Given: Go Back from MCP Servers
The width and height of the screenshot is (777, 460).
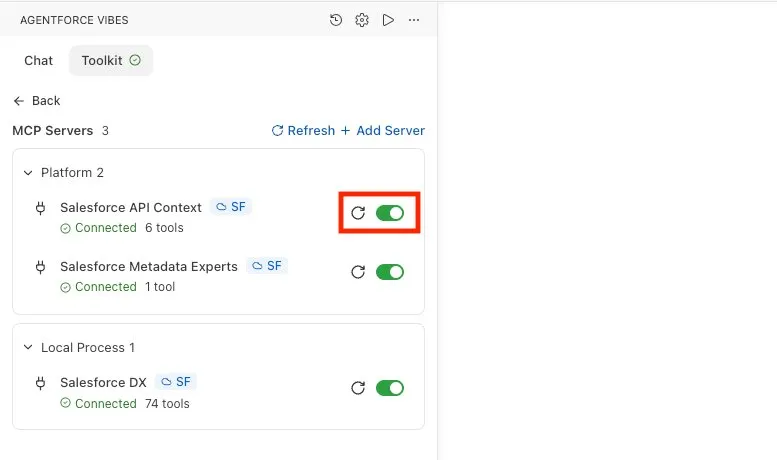Looking at the screenshot, I should tap(37, 101).
